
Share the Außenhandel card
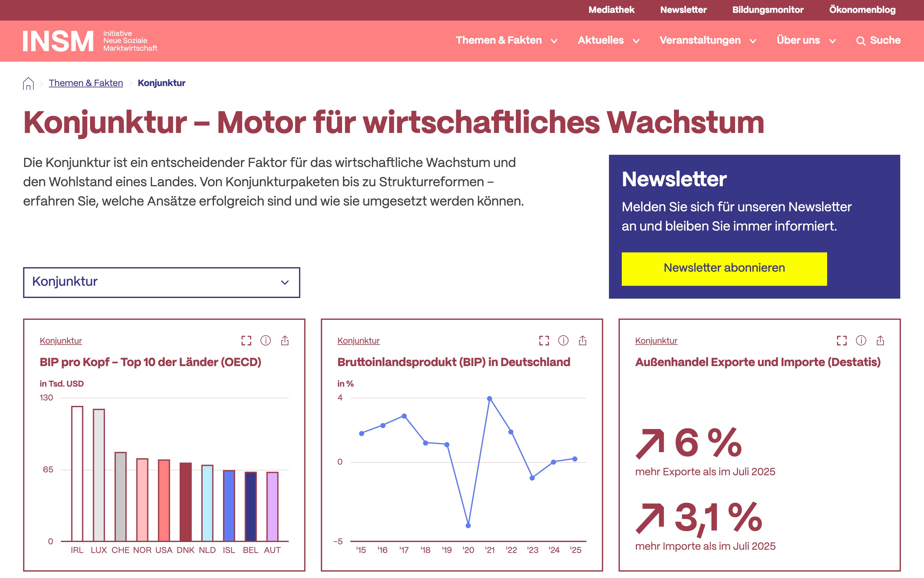point(880,340)
